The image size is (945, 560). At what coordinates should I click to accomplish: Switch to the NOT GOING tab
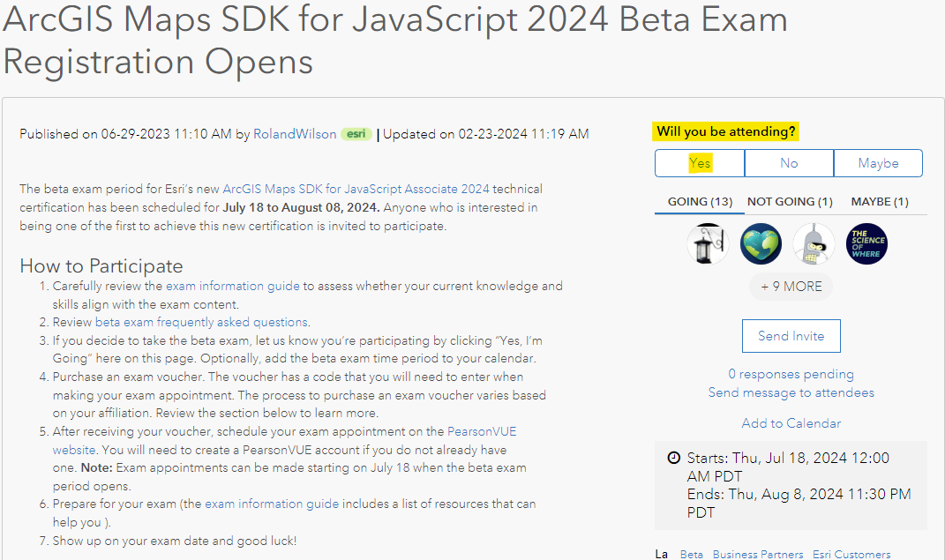[x=790, y=202]
